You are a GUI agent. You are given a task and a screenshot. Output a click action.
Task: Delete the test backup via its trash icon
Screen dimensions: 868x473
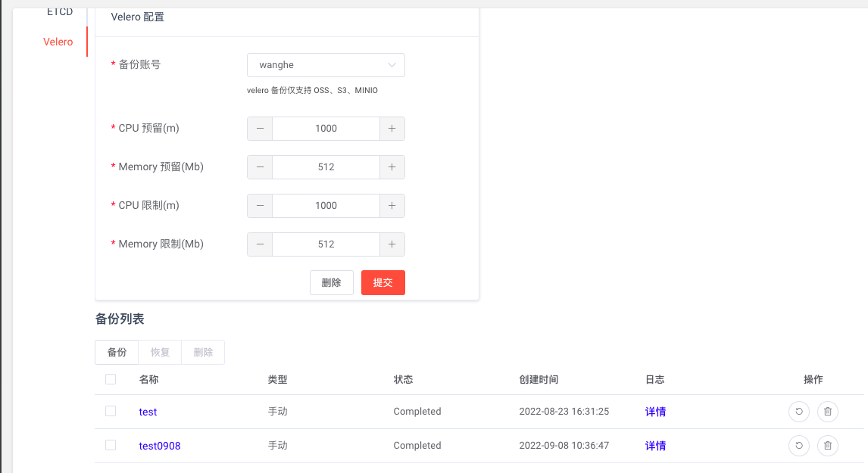[828, 412]
